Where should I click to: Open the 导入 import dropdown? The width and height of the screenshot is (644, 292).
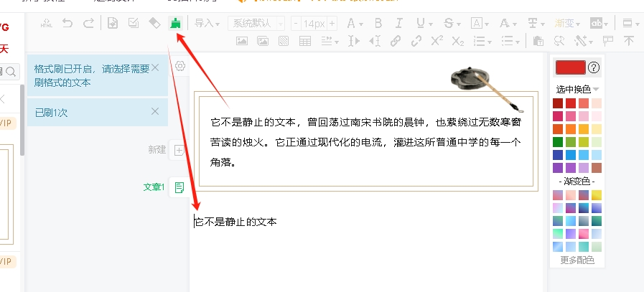[x=207, y=23]
